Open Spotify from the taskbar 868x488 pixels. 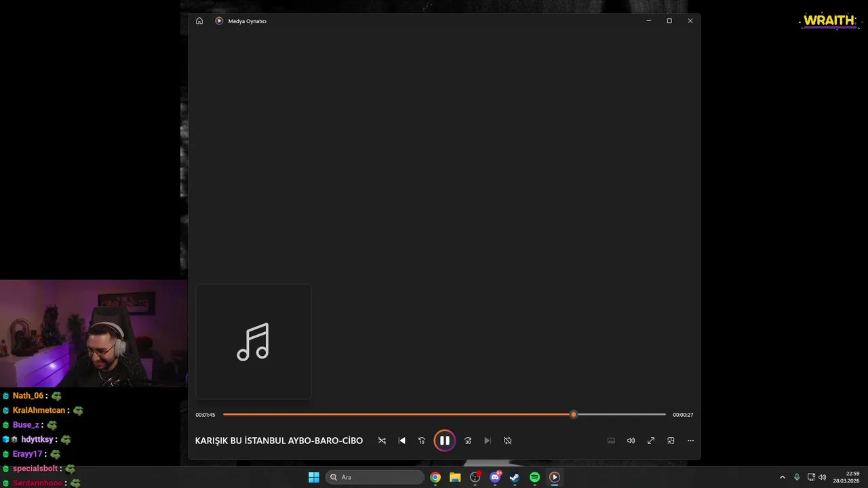click(x=535, y=477)
